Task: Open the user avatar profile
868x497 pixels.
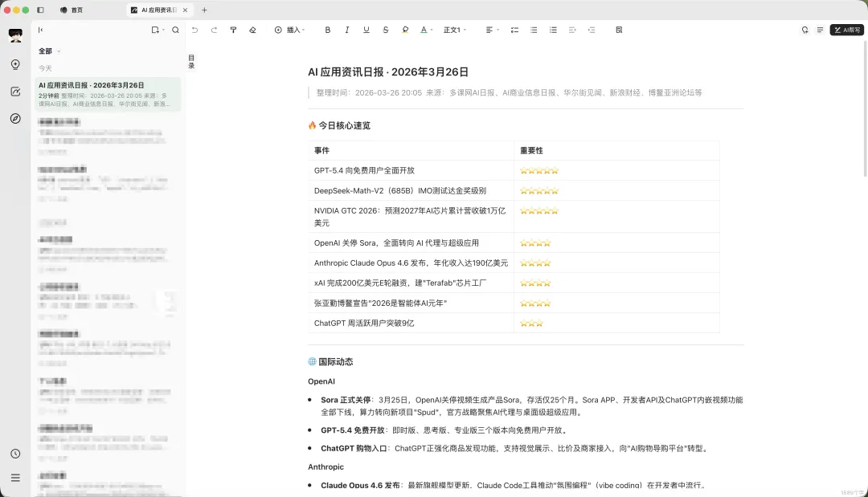Action: click(15, 35)
